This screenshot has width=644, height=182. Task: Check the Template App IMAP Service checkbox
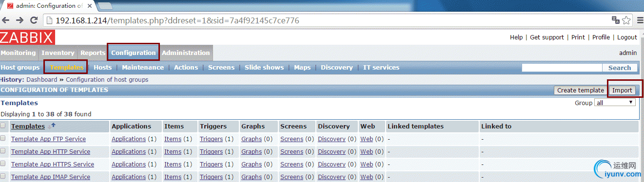point(3,176)
